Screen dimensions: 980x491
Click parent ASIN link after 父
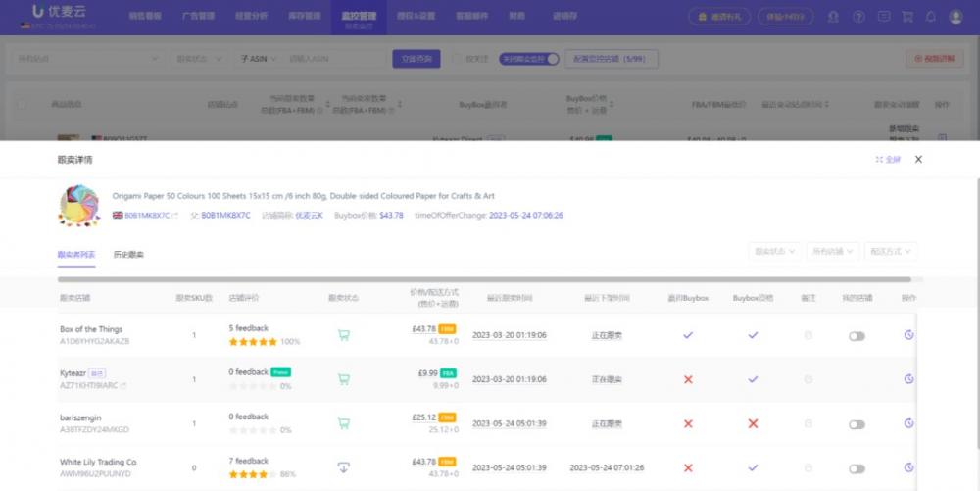pyautogui.click(x=225, y=216)
